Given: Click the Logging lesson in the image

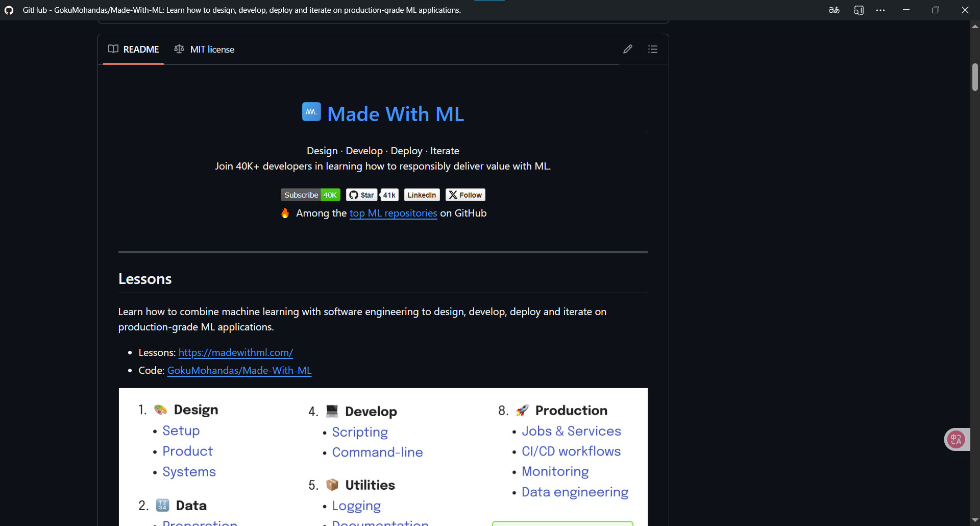Looking at the screenshot, I should pyautogui.click(x=356, y=506).
